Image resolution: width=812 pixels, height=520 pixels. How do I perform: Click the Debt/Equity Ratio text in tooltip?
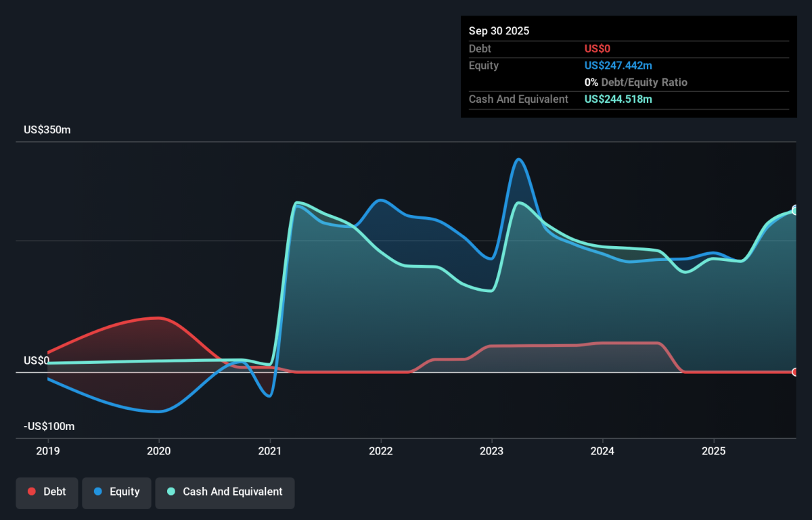coord(644,82)
